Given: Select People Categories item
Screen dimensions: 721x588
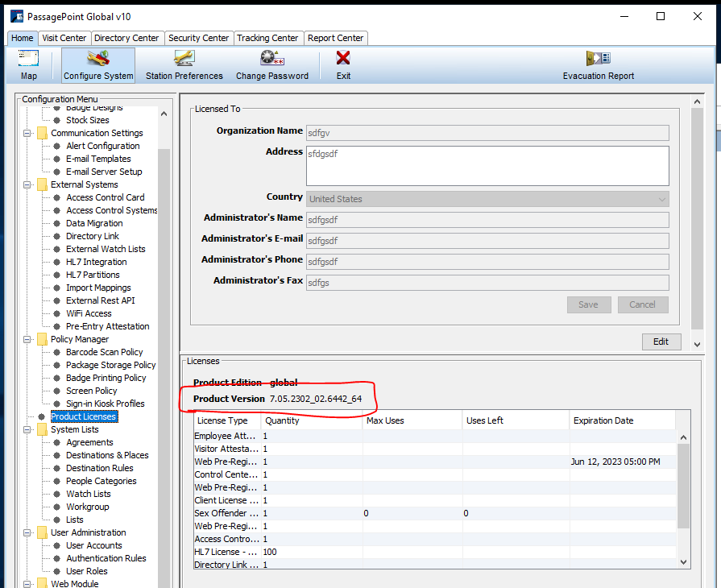Looking at the screenshot, I should tap(102, 481).
